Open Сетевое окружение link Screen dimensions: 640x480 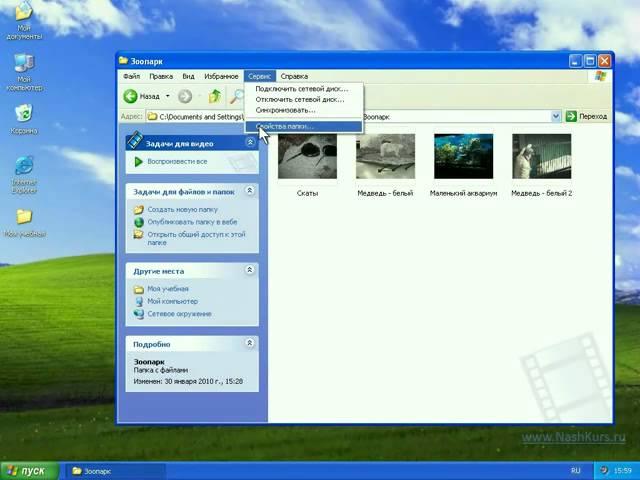[x=179, y=314]
